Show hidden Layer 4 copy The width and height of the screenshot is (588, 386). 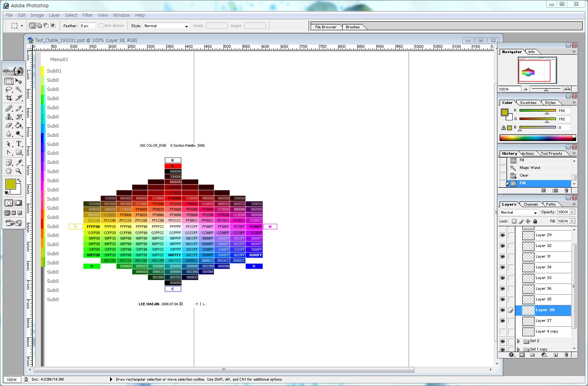coord(502,331)
